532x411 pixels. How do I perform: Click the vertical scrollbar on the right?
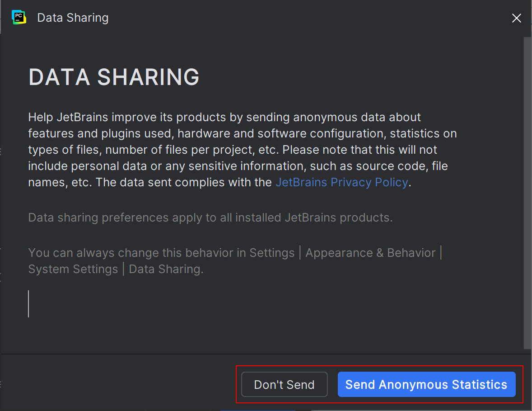(x=527, y=190)
